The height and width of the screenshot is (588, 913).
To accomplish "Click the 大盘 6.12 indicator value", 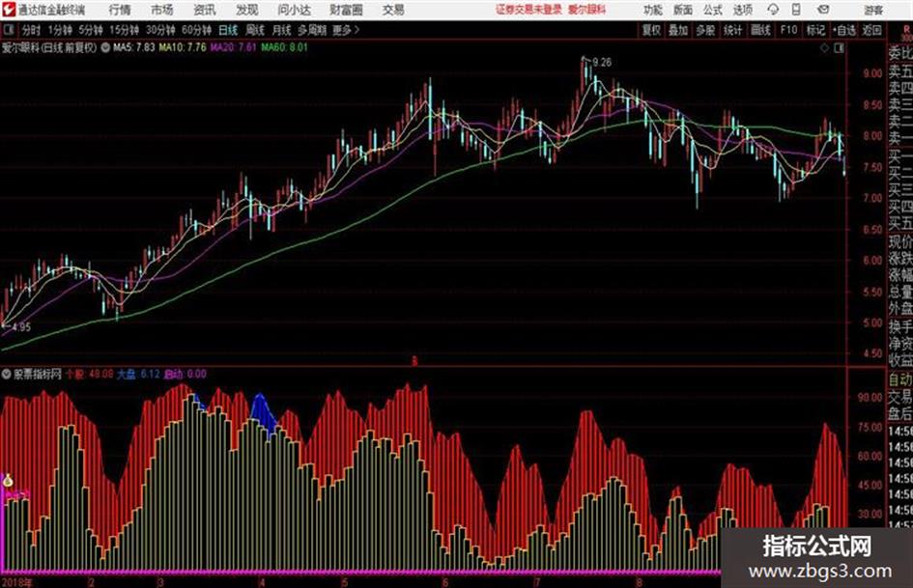I will [x=138, y=374].
